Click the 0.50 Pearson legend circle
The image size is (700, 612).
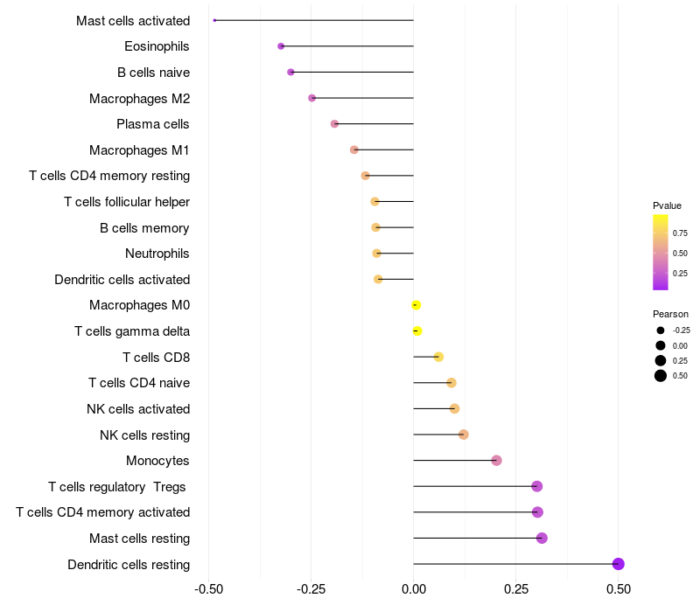pyautogui.click(x=661, y=376)
